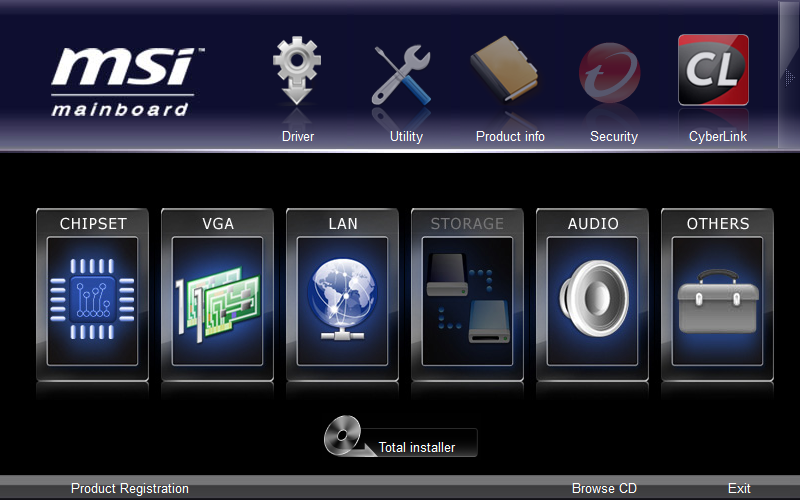Click the Total installer disc icon

(x=343, y=435)
